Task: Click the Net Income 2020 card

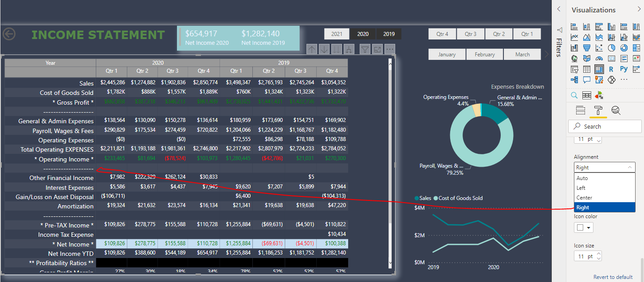Action: [207, 38]
